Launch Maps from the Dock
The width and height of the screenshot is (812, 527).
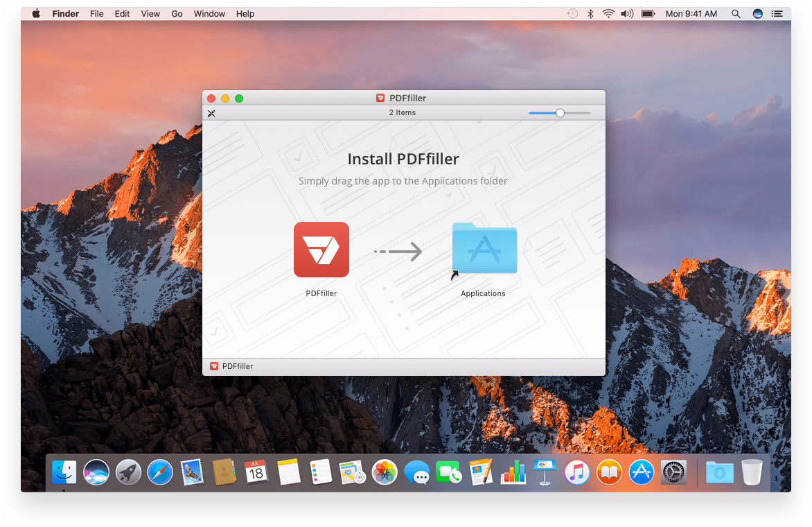pos(353,472)
